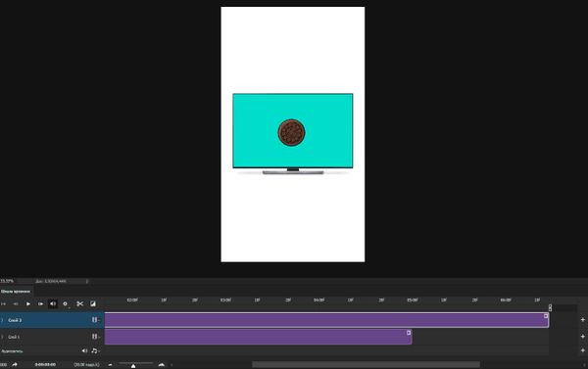Click the turquoise TV screen in canvas
This screenshot has height=369, width=588.
pyautogui.click(x=293, y=130)
